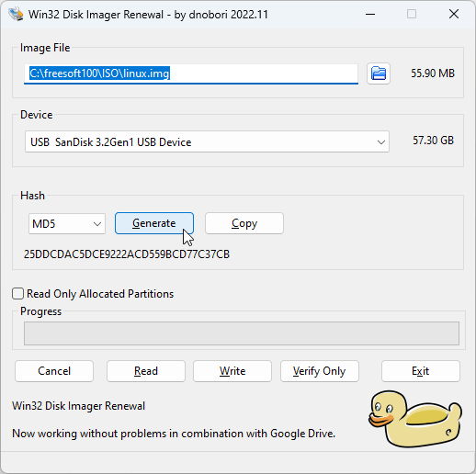Image resolution: width=476 pixels, height=474 pixels.
Task: Click the generated MD5 hash text
Action: [127, 254]
